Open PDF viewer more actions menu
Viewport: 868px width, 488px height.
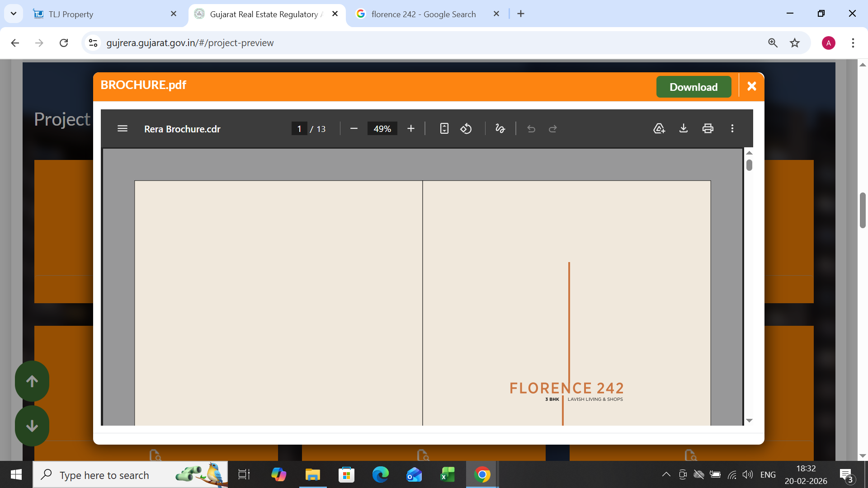point(732,129)
